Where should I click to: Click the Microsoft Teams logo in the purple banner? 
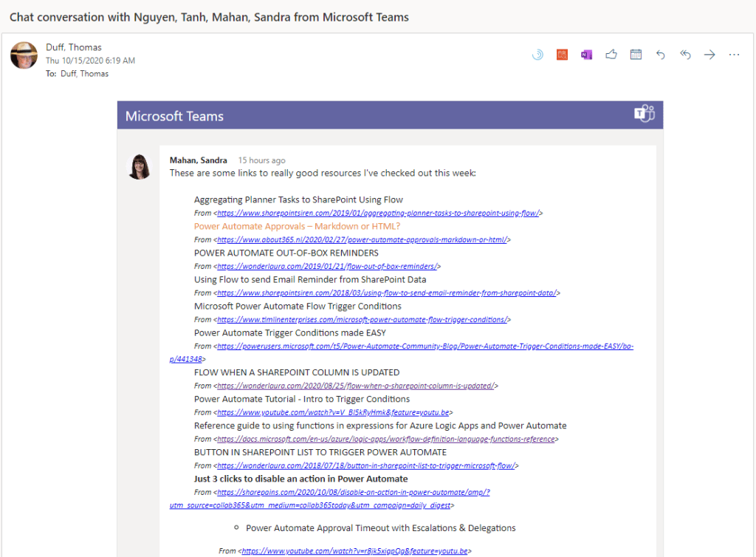pyautogui.click(x=644, y=115)
